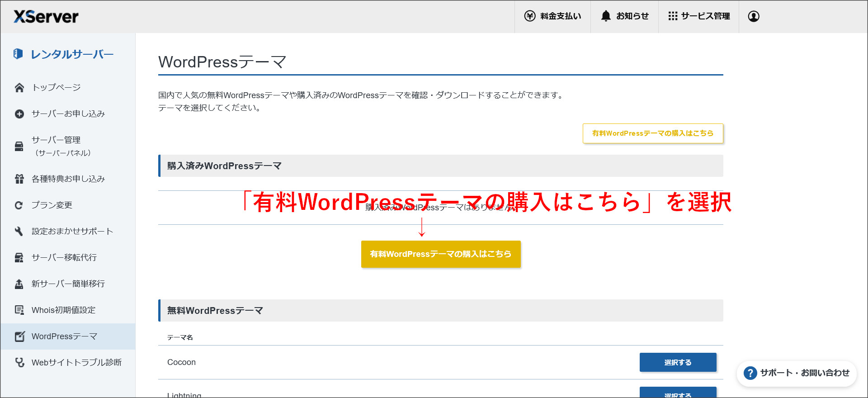
Task: Click the blue rental server shield icon
Action: [18, 54]
